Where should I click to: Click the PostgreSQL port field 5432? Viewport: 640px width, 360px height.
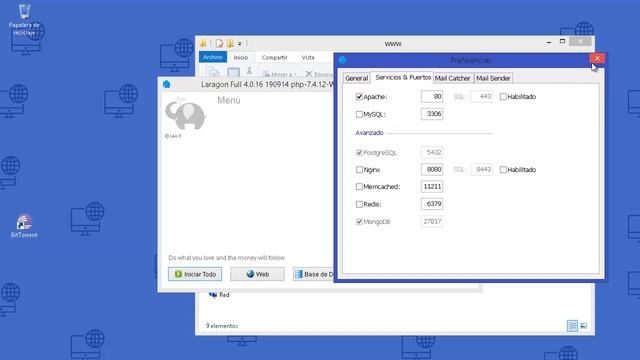(432, 153)
